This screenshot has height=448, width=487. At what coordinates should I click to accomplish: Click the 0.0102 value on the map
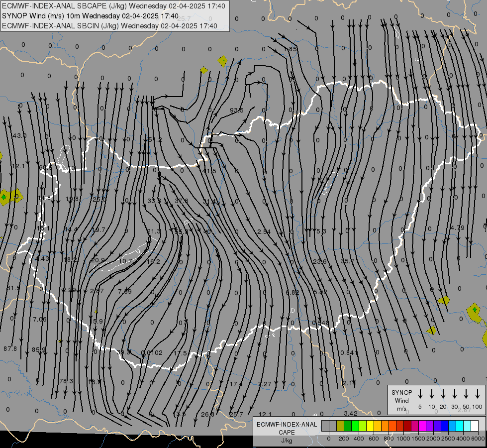point(152,352)
